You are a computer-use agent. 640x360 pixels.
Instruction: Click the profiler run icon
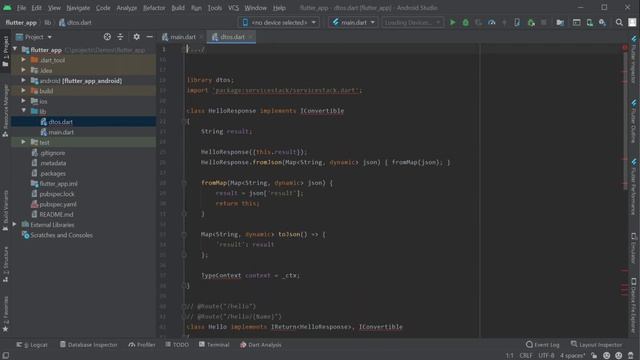pos(491,22)
